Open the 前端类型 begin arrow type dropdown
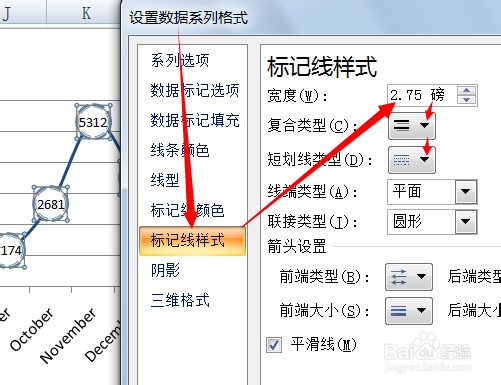The width and height of the screenshot is (501, 385). click(409, 277)
